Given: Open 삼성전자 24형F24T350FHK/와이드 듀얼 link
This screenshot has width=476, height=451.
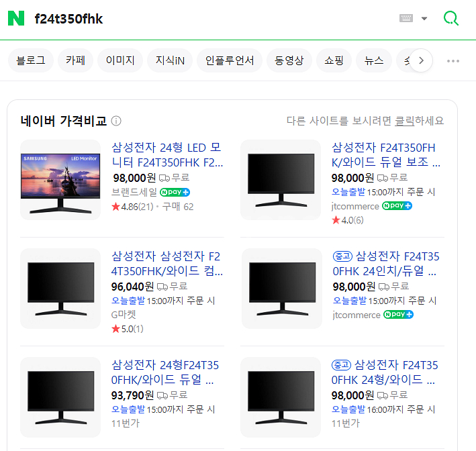Looking at the screenshot, I should (x=165, y=372).
